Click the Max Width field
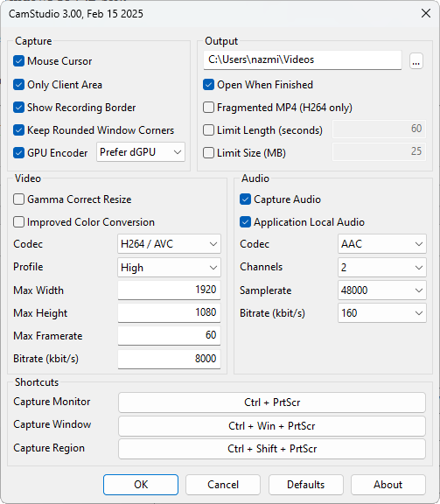Screen dimensions: 440x504 tap(169, 290)
